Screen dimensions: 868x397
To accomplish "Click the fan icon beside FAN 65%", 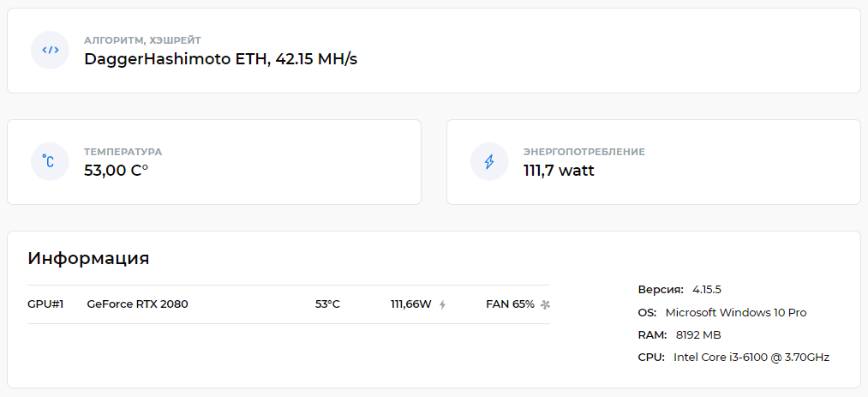I will point(545,304).
